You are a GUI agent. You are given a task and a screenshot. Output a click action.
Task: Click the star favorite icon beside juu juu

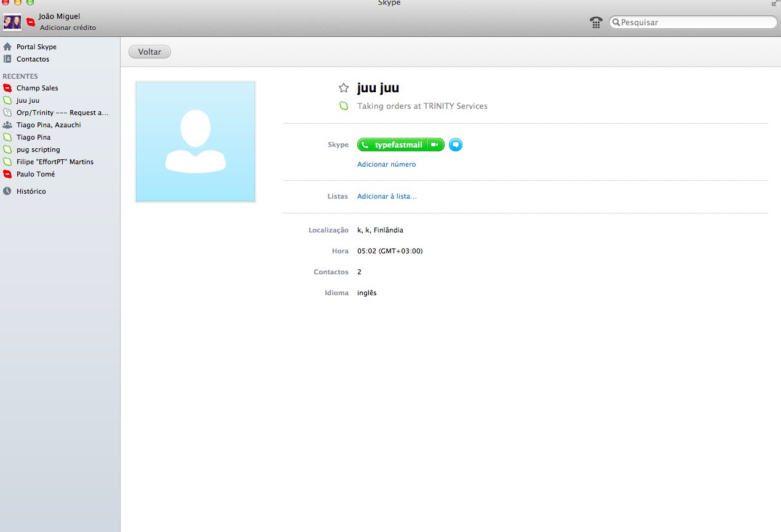(x=344, y=88)
